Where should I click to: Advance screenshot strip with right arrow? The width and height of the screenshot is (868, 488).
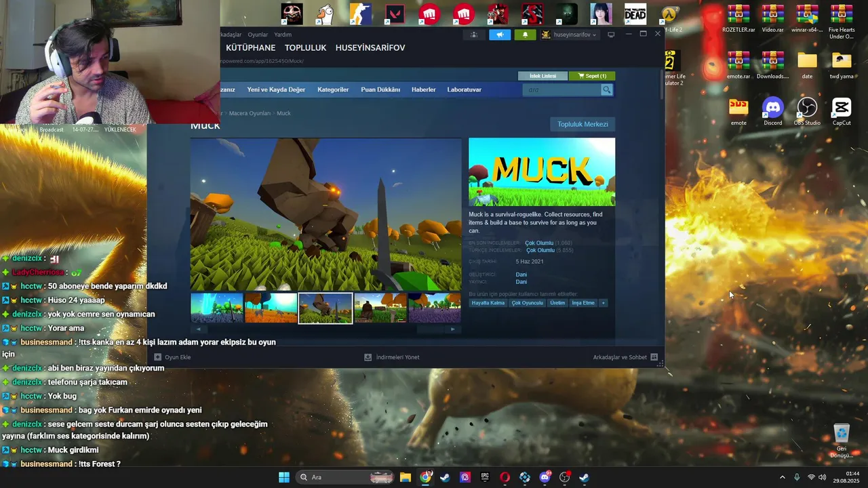click(453, 329)
